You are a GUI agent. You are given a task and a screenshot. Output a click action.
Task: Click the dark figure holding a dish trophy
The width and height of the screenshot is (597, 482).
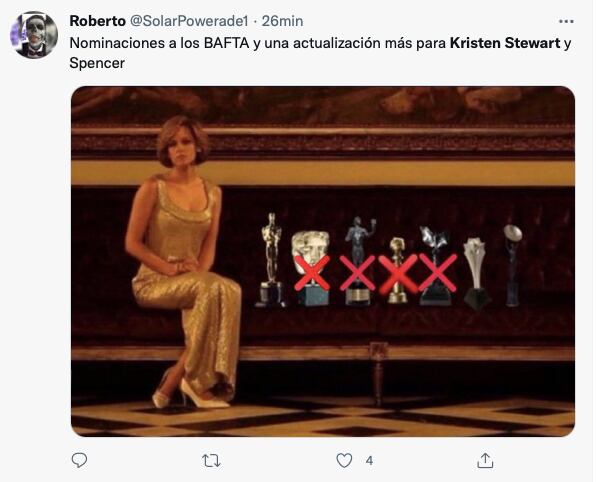coord(513,265)
